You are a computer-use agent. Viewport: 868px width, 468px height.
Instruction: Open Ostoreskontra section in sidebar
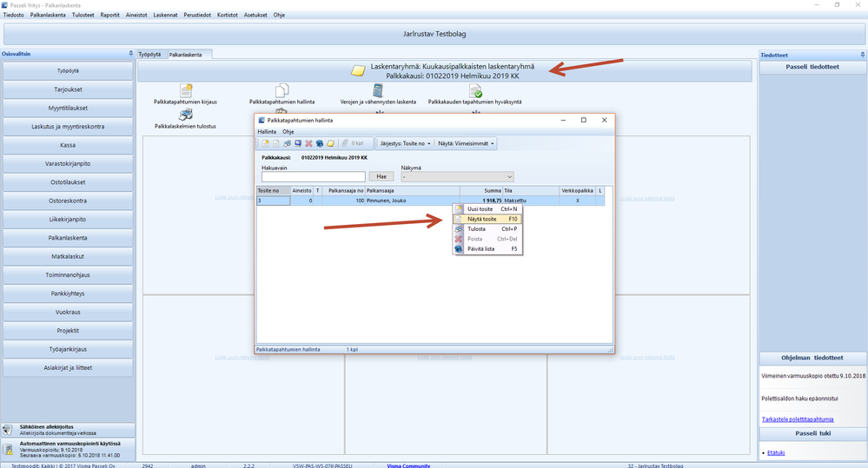[x=68, y=201]
